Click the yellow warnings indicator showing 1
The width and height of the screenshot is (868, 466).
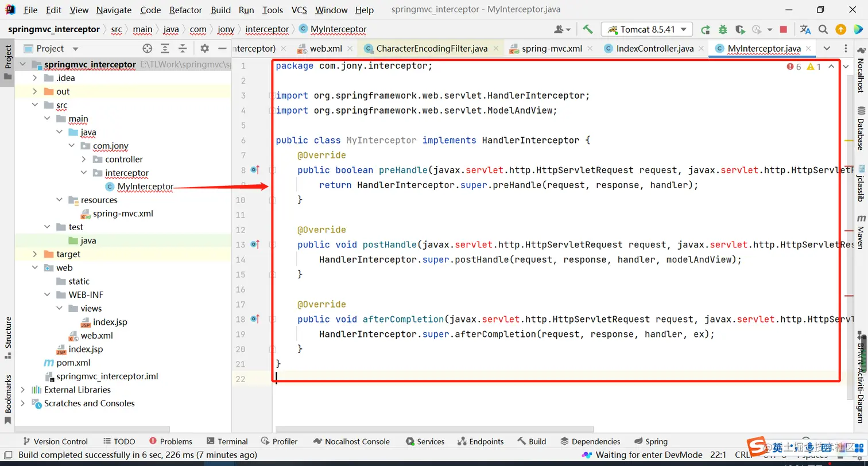[x=814, y=67]
